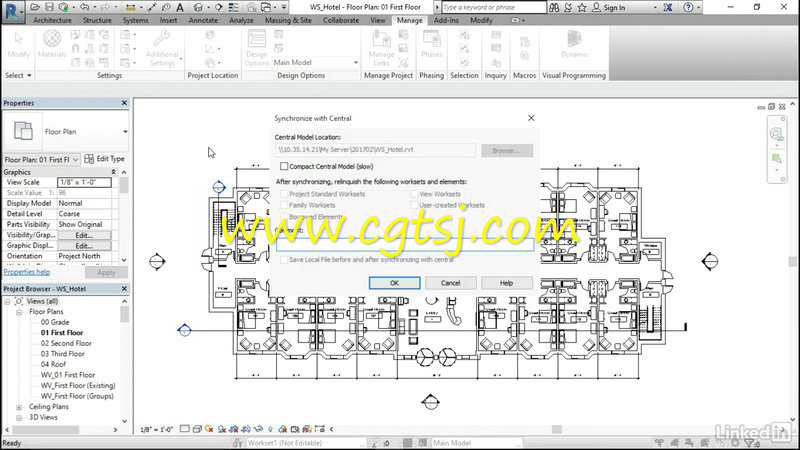Open the Structure ribbon tab

[x=97, y=20]
